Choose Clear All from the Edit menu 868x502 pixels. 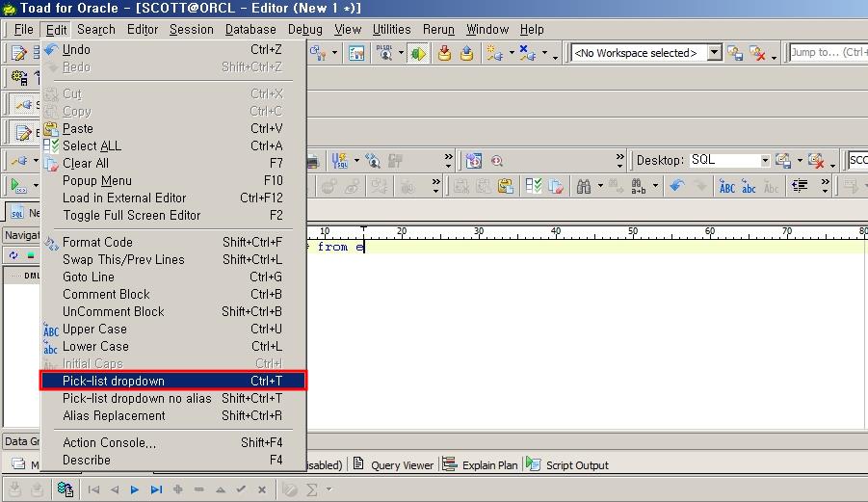173,163
